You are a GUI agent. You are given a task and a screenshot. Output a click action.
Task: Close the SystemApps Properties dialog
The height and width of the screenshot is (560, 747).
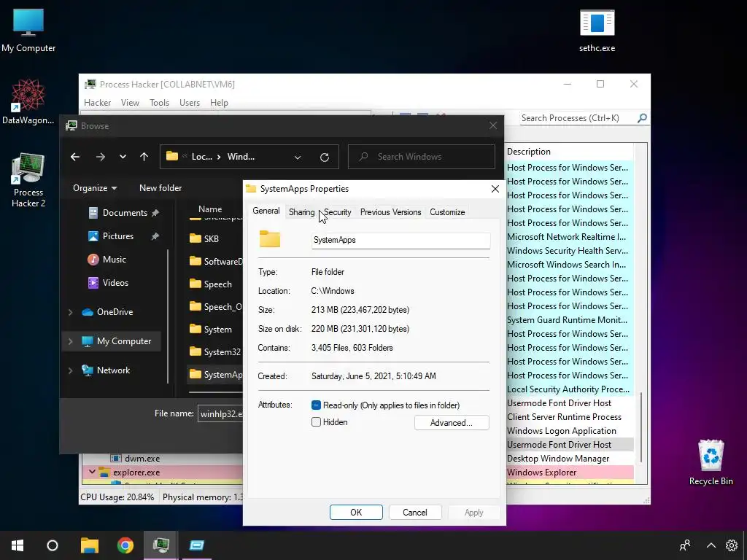pyautogui.click(x=495, y=189)
